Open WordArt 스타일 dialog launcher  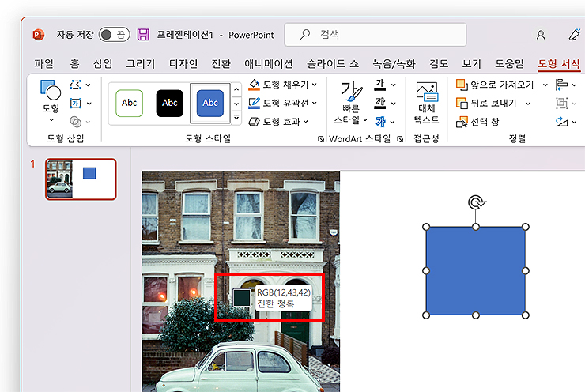click(x=400, y=139)
